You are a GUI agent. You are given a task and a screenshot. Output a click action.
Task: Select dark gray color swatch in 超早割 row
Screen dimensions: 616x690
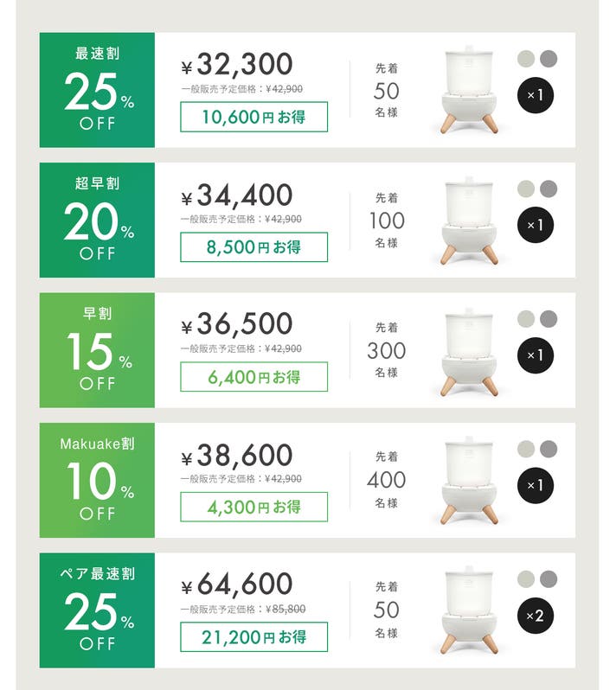pos(549,188)
